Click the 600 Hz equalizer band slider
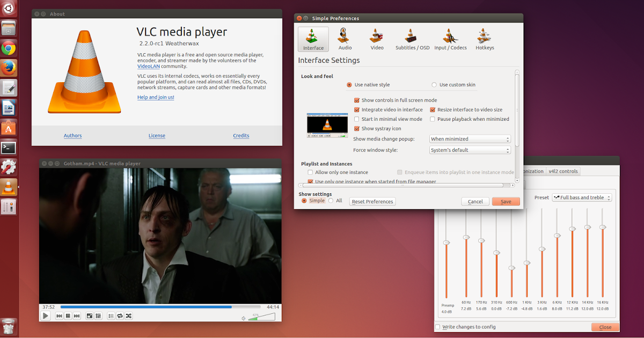The width and height of the screenshot is (644, 338). (x=511, y=252)
